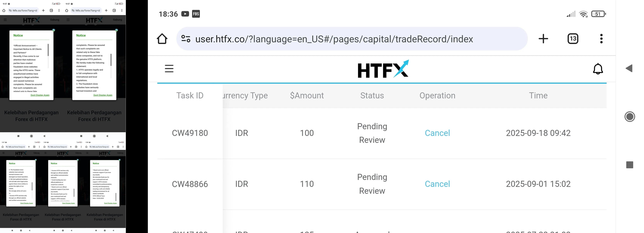Click IDR currency in row CW49180
Viewport: 644px width, 233px height.
pos(241,133)
